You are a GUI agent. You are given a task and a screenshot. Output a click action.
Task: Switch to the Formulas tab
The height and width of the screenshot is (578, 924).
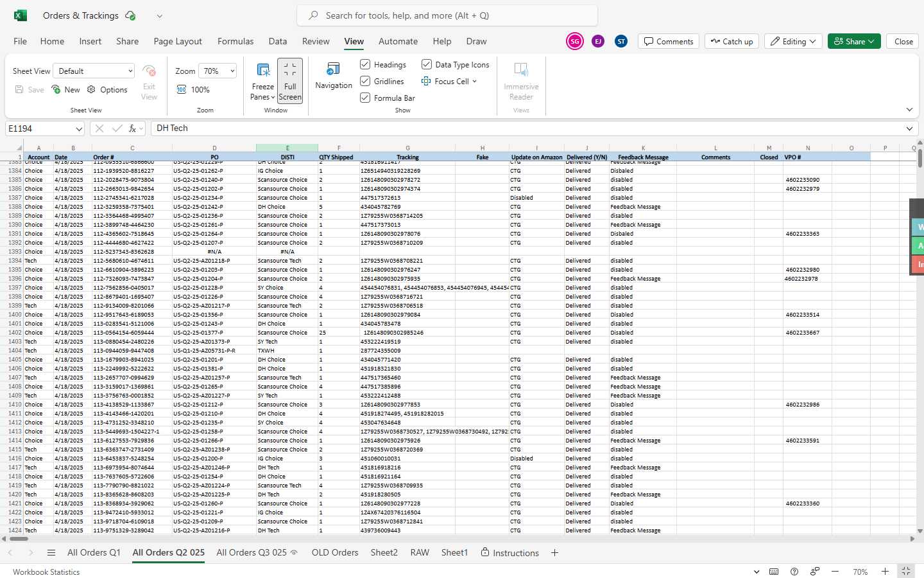click(x=235, y=41)
